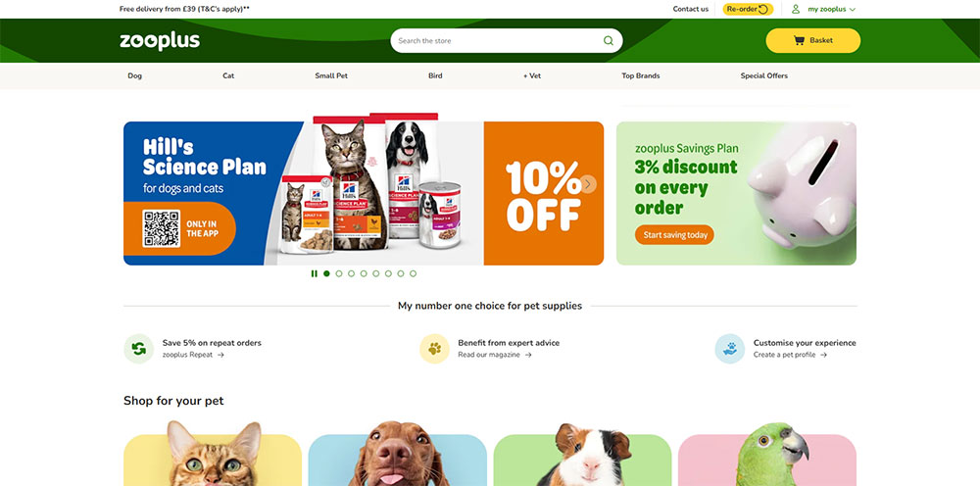Open the Contact us link

tap(691, 10)
